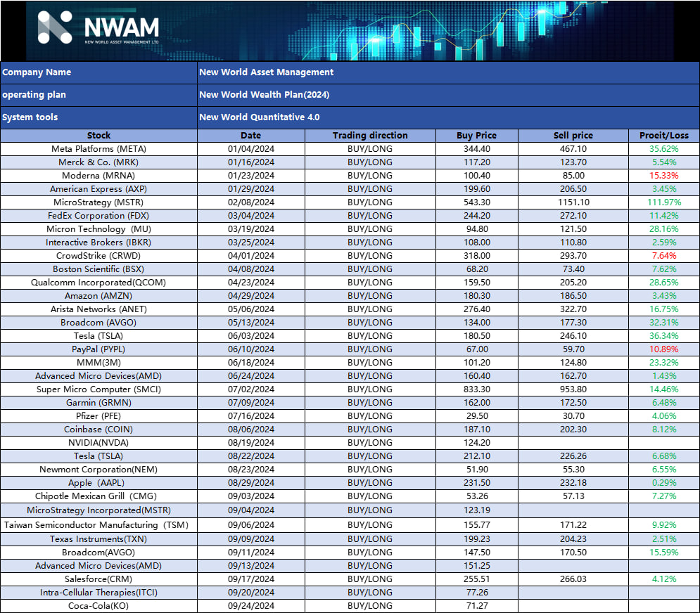Select the 'Pfizer (PFE)' cell
700x613 pixels.
(x=98, y=416)
